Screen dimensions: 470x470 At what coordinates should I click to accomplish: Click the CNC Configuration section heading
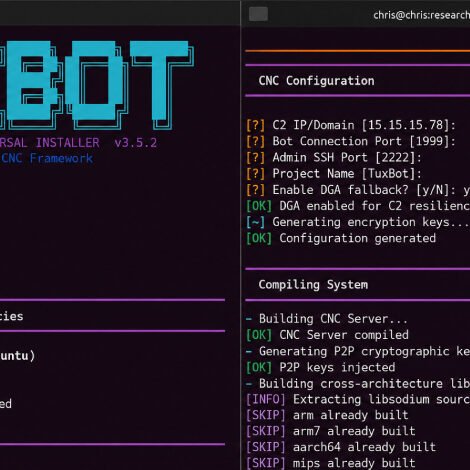pos(316,81)
